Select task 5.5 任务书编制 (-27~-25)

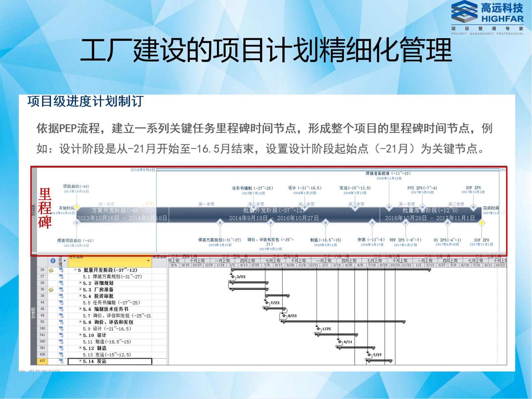click(x=111, y=302)
